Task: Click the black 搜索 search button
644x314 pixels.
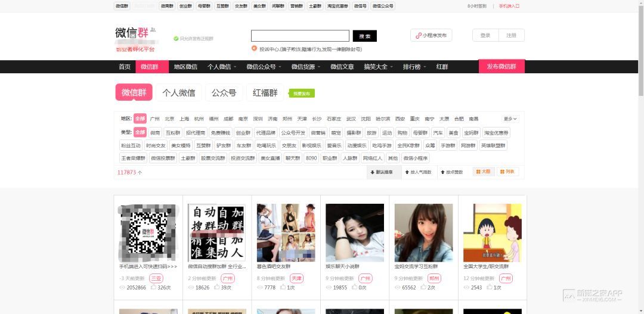Action: [x=365, y=36]
